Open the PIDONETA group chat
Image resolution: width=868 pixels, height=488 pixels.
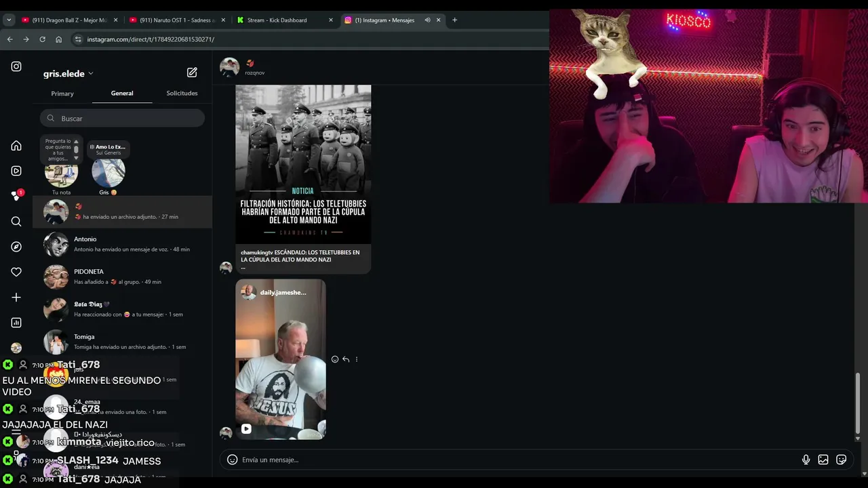[122, 277]
